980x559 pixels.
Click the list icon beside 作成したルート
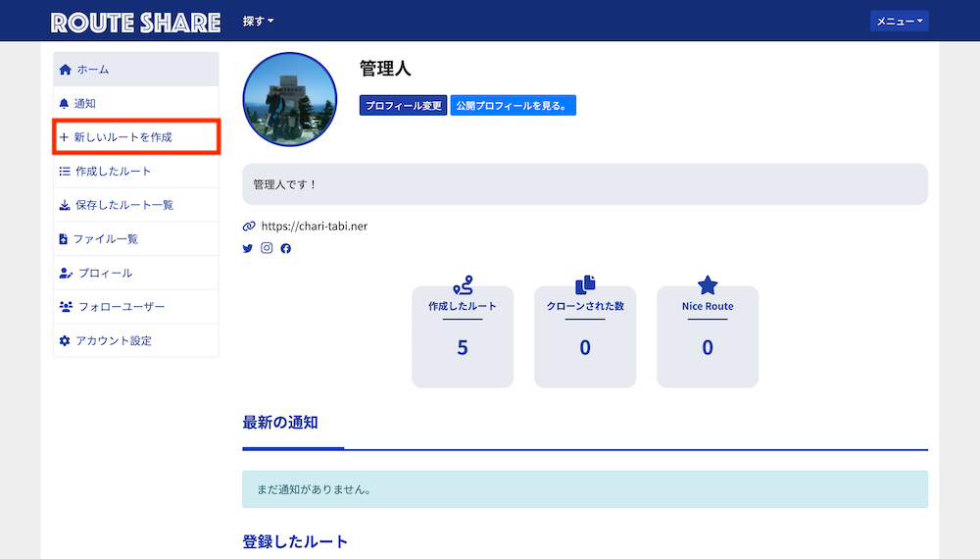[65, 171]
